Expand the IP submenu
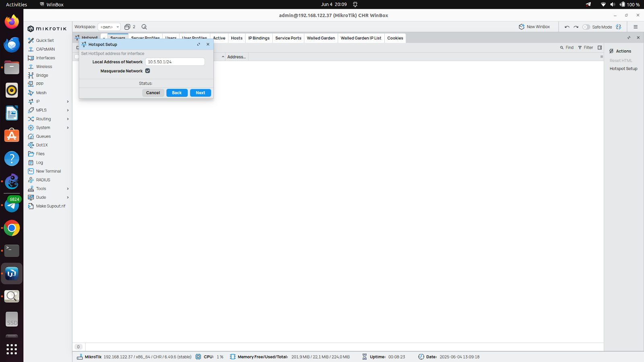The height and width of the screenshot is (362, 644). click(x=68, y=101)
